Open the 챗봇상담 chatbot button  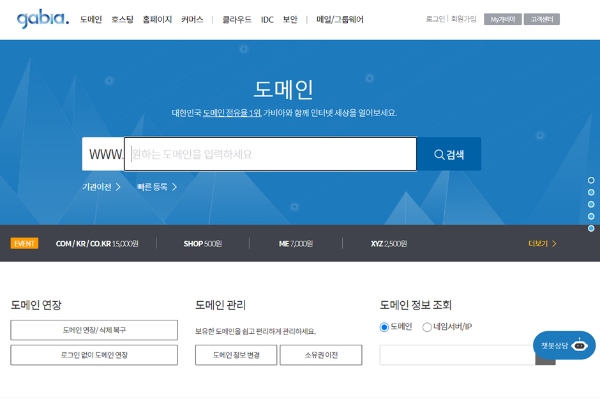[564, 345]
